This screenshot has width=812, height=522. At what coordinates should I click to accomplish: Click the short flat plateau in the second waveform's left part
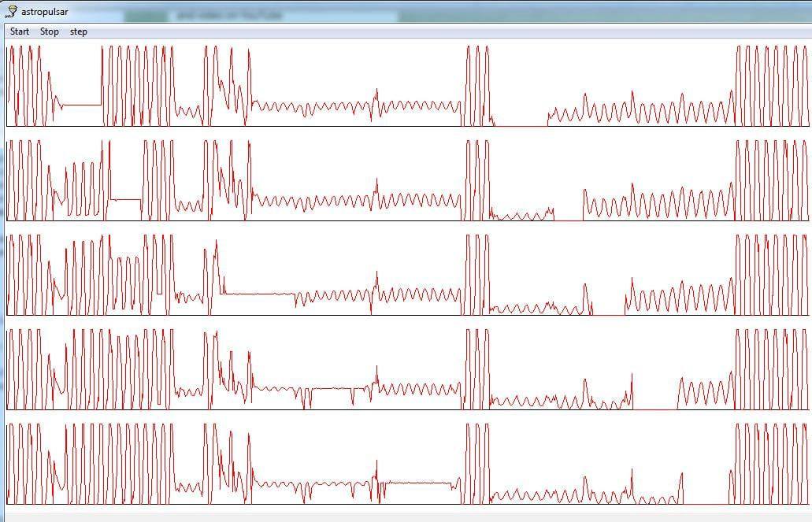pyautogui.click(x=124, y=200)
